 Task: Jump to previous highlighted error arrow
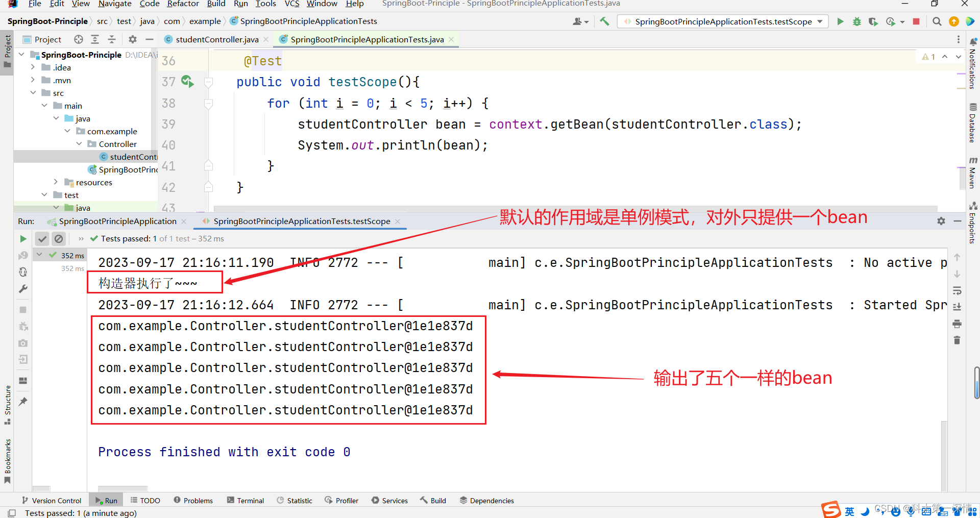[x=945, y=57]
